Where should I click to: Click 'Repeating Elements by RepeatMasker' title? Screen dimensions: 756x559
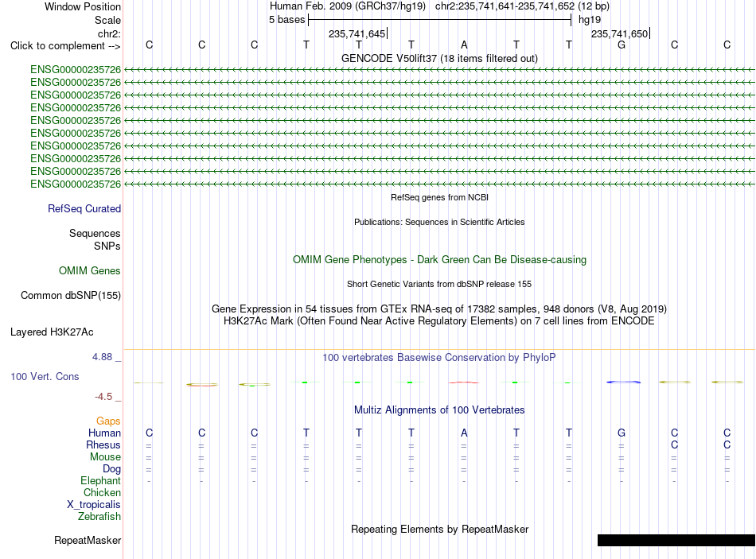coord(439,529)
